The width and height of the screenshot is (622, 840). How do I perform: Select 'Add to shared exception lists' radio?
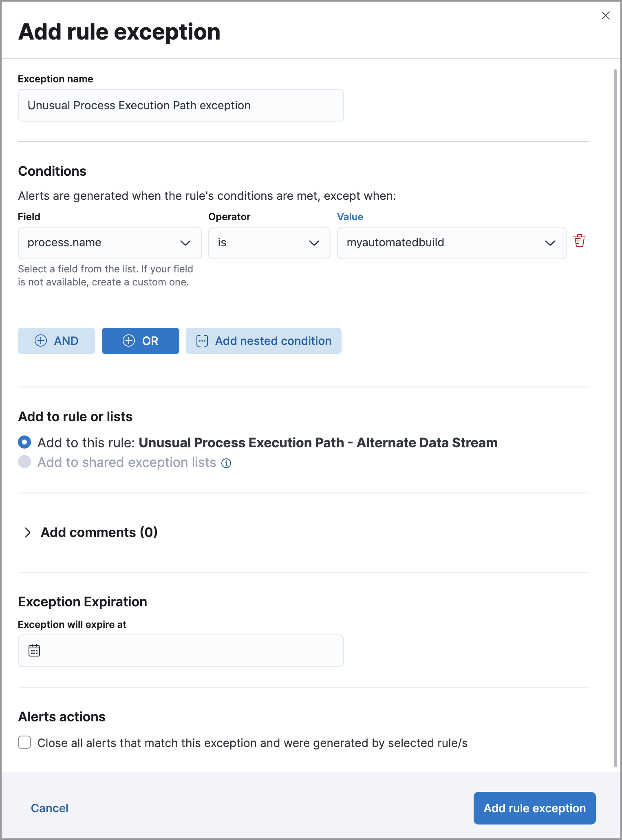(x=24, y=462)
